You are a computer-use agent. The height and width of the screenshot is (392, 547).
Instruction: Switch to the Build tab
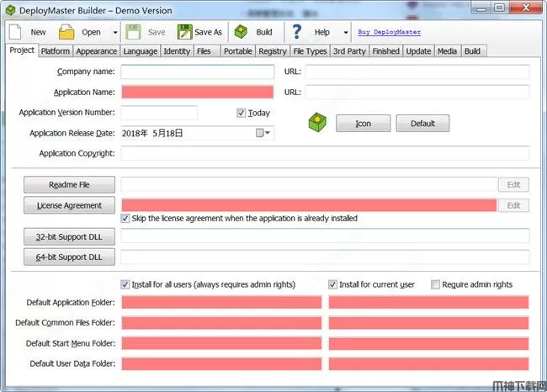pyautogui.click(x=472, y=51)
